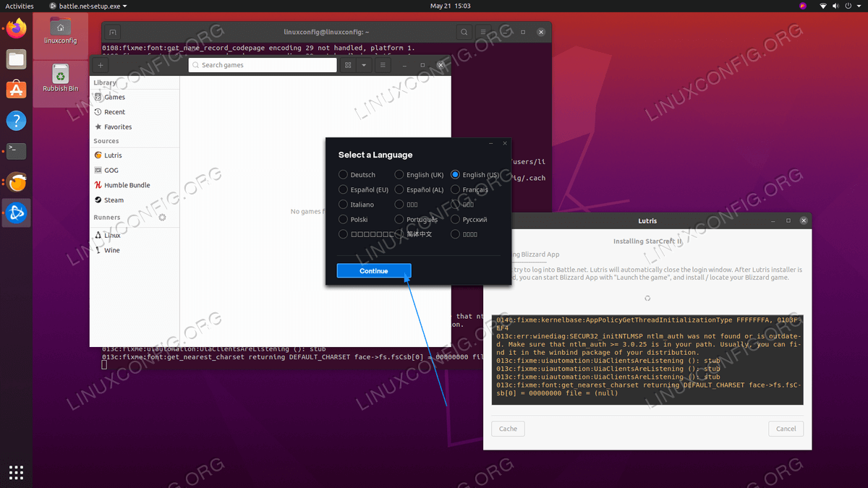Select the Deutsch language option
868x488 pixels.
point(343,175)
